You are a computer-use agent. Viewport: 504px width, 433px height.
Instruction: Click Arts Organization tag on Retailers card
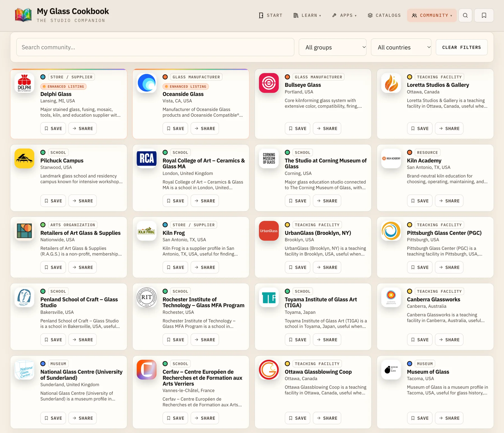(x=73, y=225)
